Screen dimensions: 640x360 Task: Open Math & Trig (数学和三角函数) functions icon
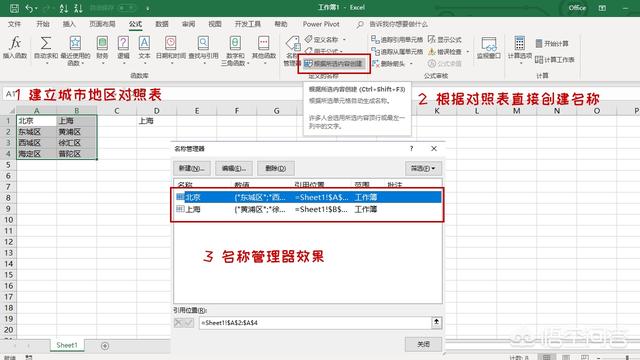coord(235,43)
